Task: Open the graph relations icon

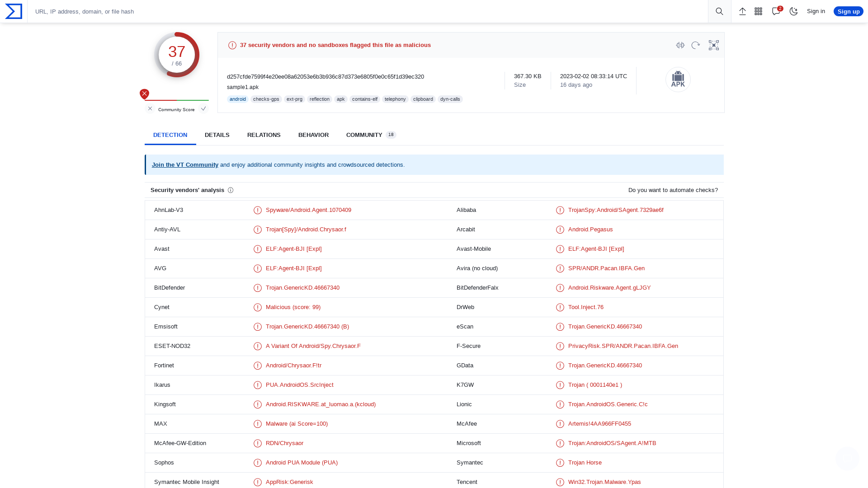Action: 714,45
